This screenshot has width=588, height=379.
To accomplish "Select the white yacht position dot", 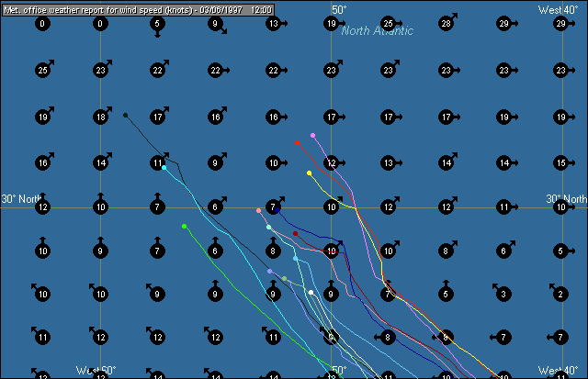I will [x=311, y=293].
